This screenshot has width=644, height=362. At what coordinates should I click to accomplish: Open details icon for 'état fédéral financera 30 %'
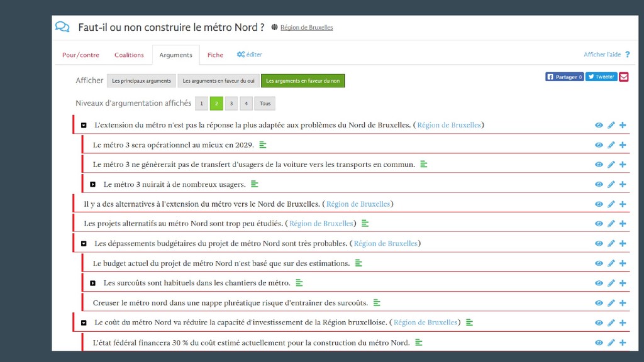coord(418,343)
